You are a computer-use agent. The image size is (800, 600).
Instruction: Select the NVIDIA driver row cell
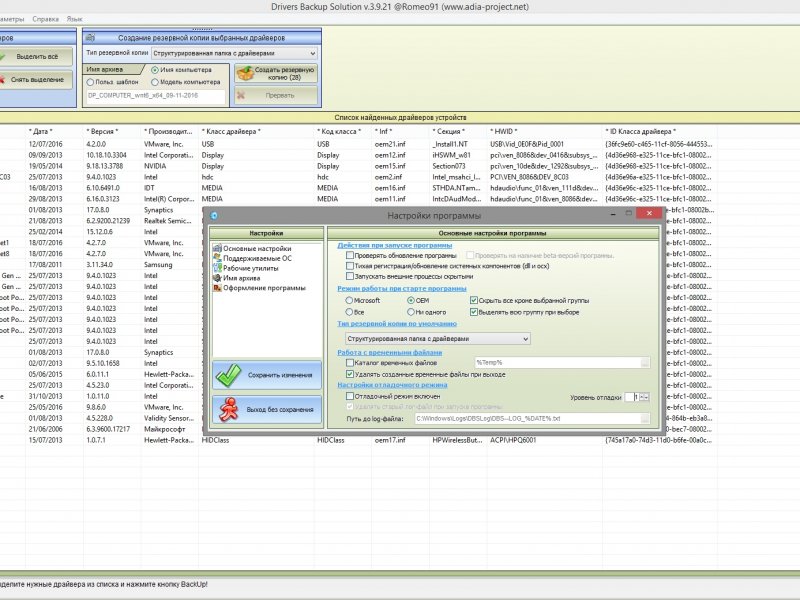155,166
